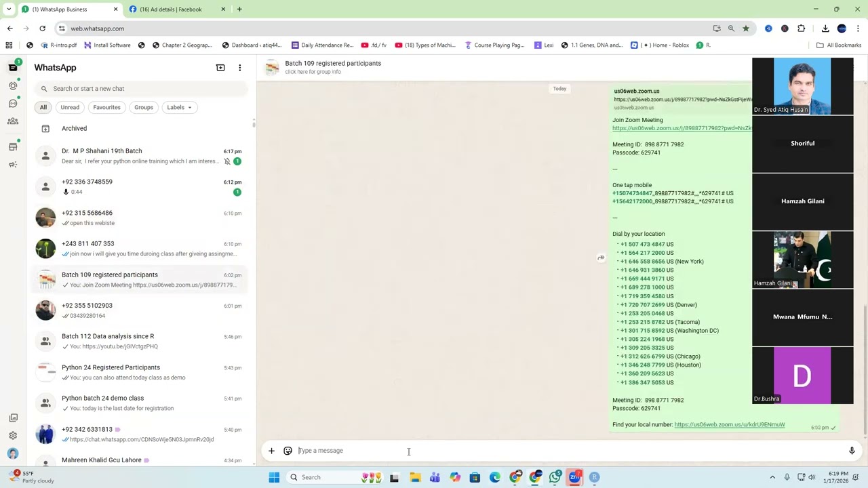Image resolution: width=868 pixels, height=488 pixels.
Task: Reload the page with the browser refresh icon
Action: 42,28
